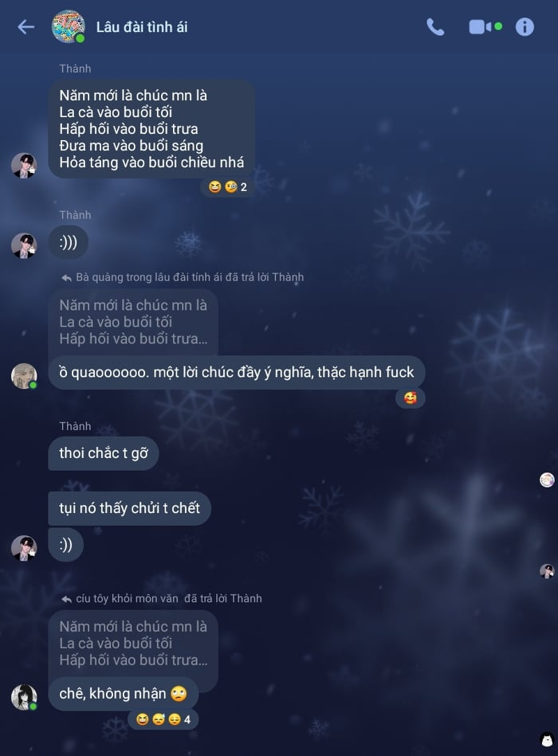View reactions with count 2 on first message
The image size is (558, 756).
tap(228, 186)
